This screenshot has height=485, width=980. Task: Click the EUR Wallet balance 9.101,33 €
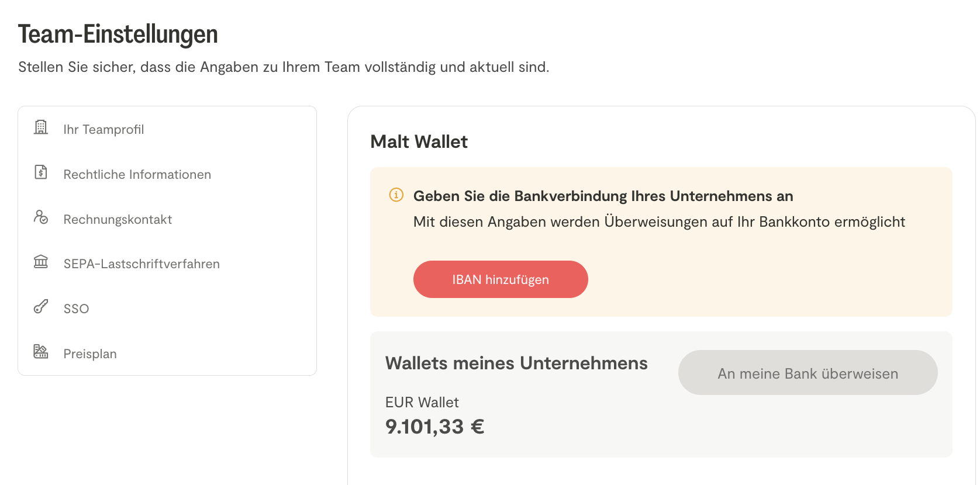(x=434, y=427)
